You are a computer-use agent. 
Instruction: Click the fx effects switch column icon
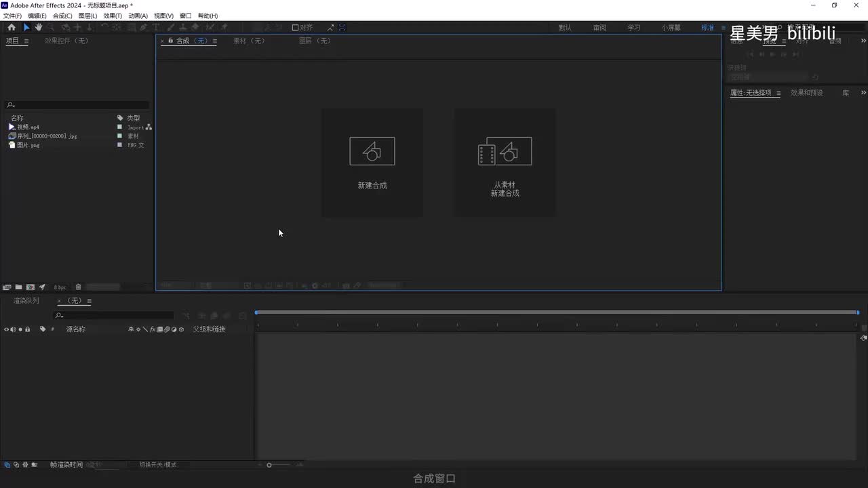click(x=153, y=329)
